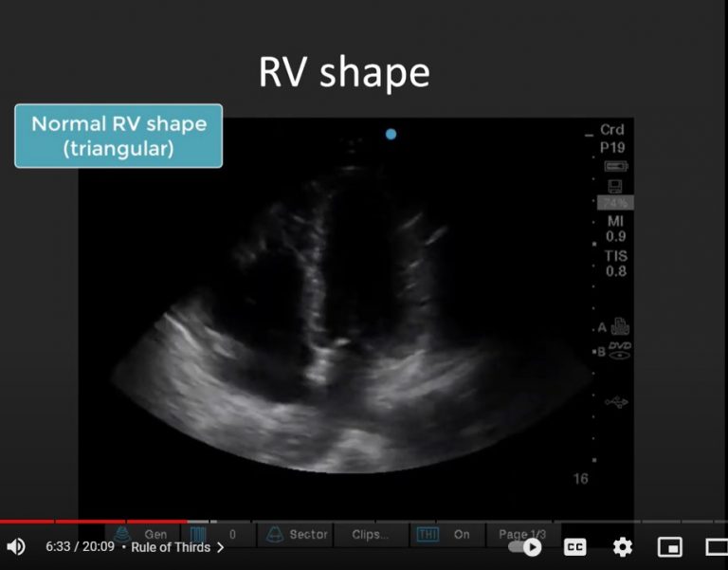Open the Clips... menu
The width and height of the screenshot is (728, 570).
pyautogui.click(x=369, y=535)
